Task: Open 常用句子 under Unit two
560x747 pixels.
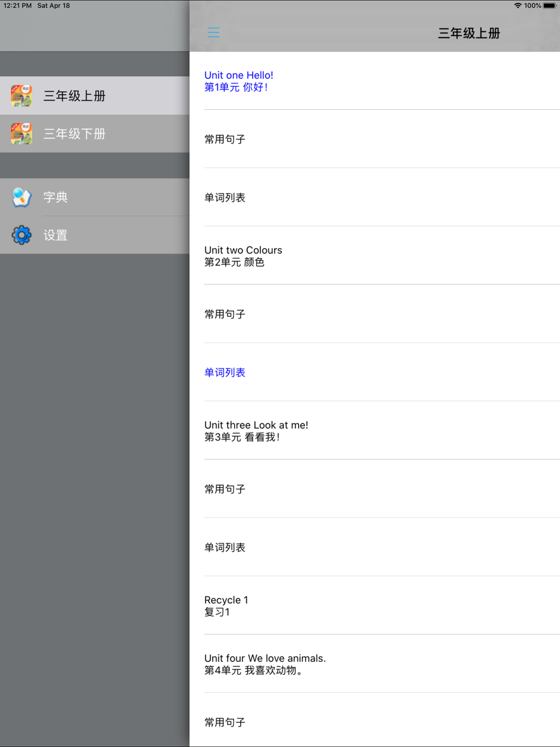Action: [x=375, y=314]
